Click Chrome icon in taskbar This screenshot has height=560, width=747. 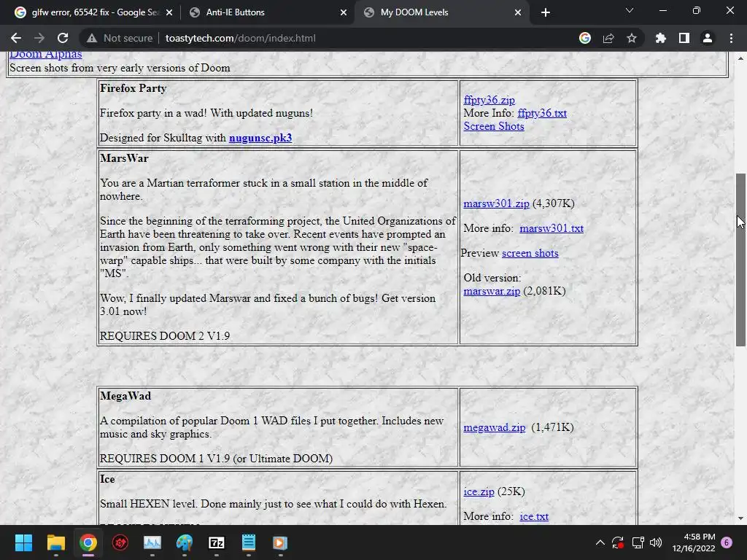click(88, 542)
